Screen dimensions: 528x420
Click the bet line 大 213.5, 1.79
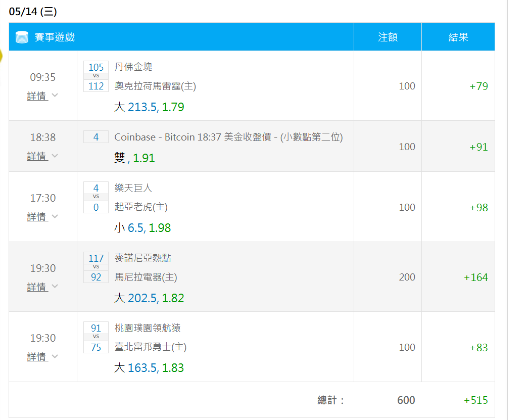(x=149, y=107)
